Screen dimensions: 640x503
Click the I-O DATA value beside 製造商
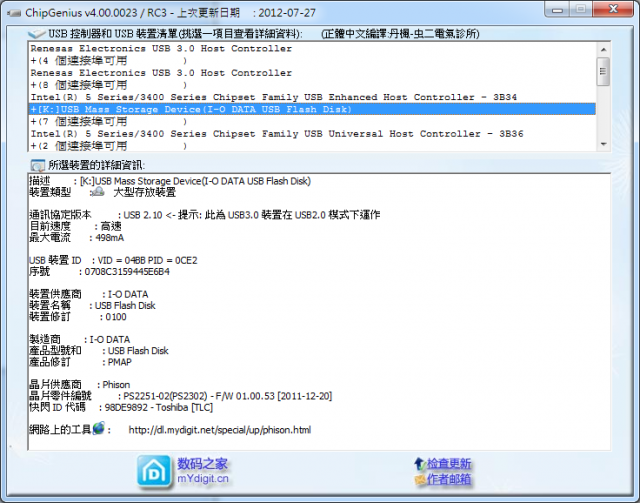pos(110,340)
